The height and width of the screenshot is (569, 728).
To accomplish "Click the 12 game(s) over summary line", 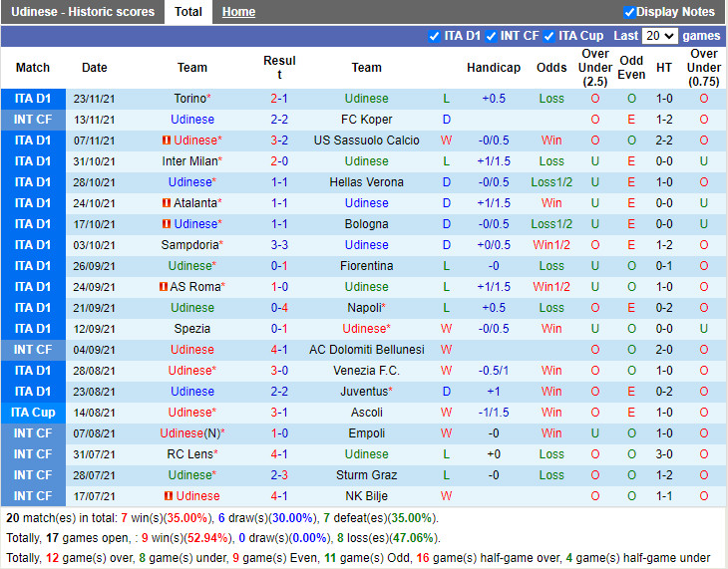I will tap(358, 558).
